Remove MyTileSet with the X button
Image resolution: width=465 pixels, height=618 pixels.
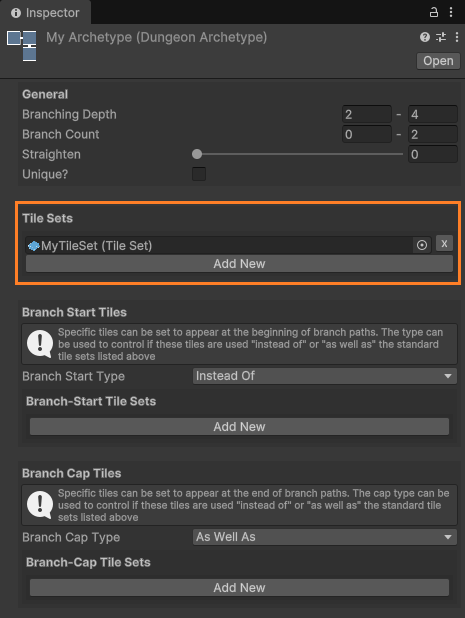444,244
